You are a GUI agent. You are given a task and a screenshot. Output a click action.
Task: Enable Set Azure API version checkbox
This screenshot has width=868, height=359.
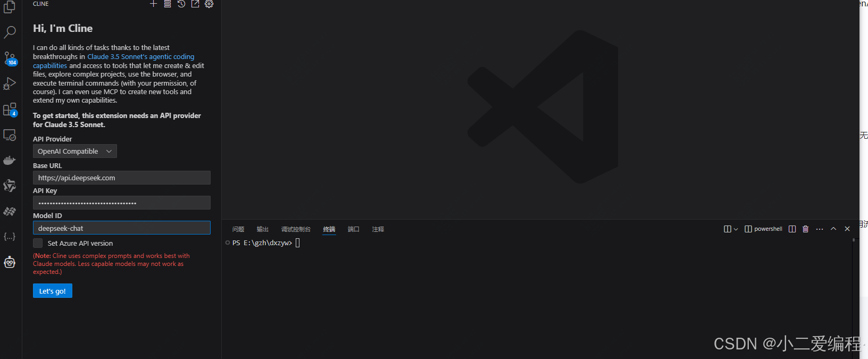[x=38, y=243]
